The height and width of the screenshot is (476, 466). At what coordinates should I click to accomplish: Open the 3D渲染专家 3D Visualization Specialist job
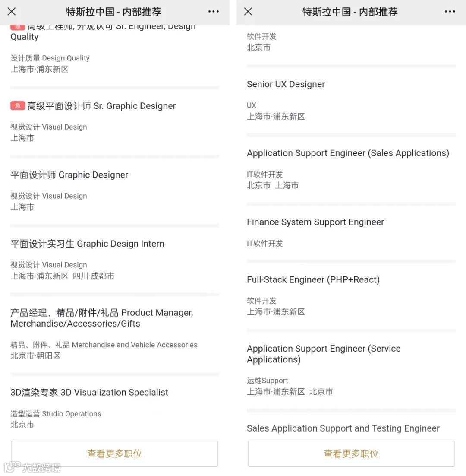[89, 392]
